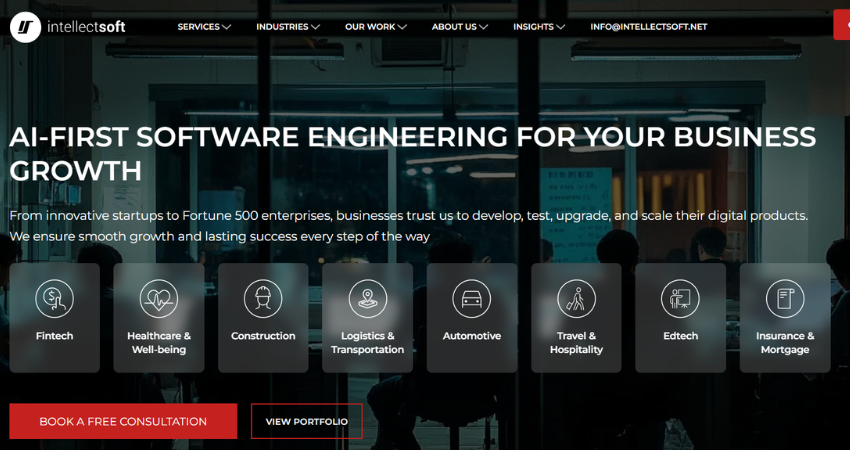Click the intellectsoft brand name text
The image size is (850, 450).
point(86,27)
